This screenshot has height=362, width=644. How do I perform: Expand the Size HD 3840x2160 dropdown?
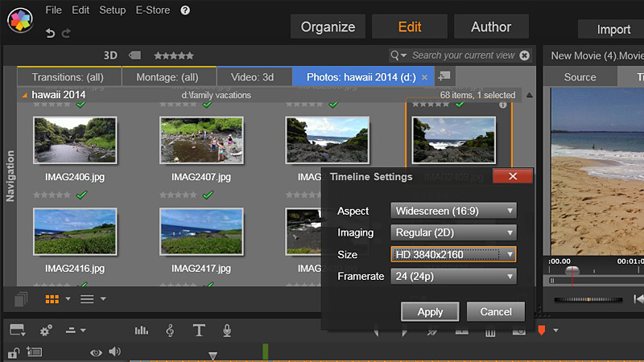[453, 254]
